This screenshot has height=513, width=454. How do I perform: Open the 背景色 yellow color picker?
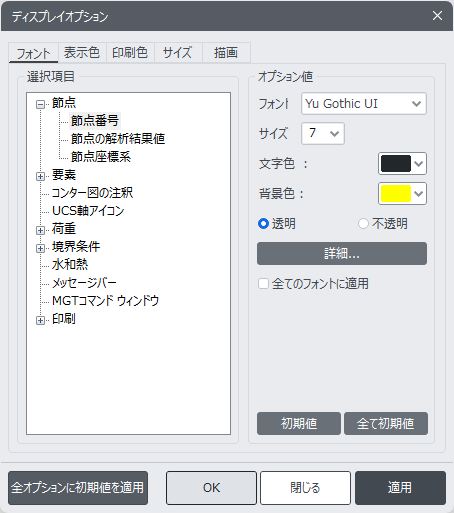click(402, 194)
